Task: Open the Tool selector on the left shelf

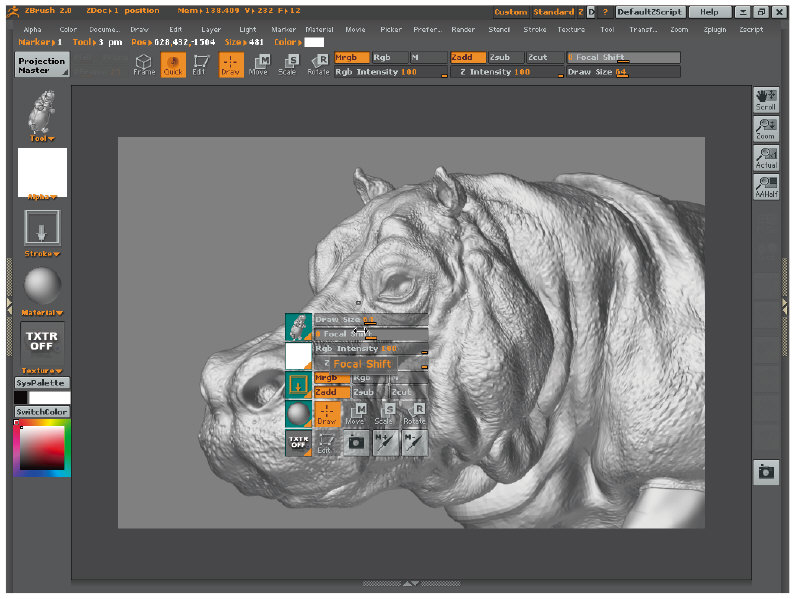Action: click(x=42, y=113)
